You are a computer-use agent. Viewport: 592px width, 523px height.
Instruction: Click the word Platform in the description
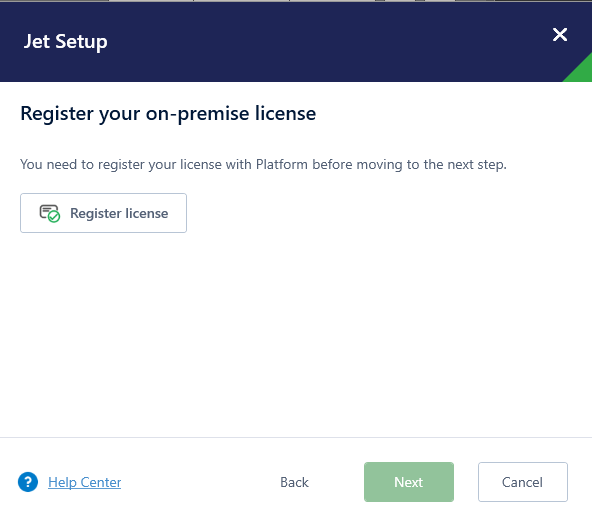pyautogui.click(x=282, y=165)
